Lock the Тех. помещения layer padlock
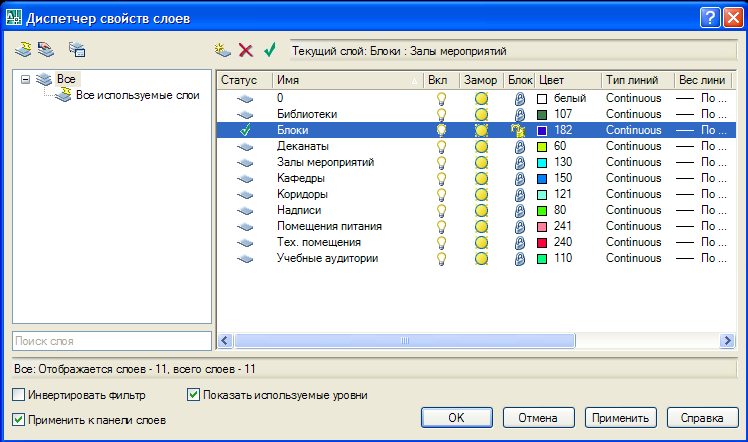 coord(519,242)
